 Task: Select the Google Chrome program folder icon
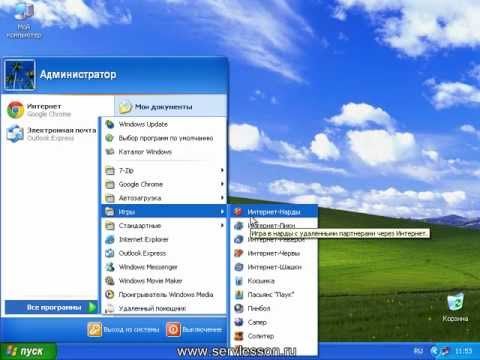pos(110,184)
